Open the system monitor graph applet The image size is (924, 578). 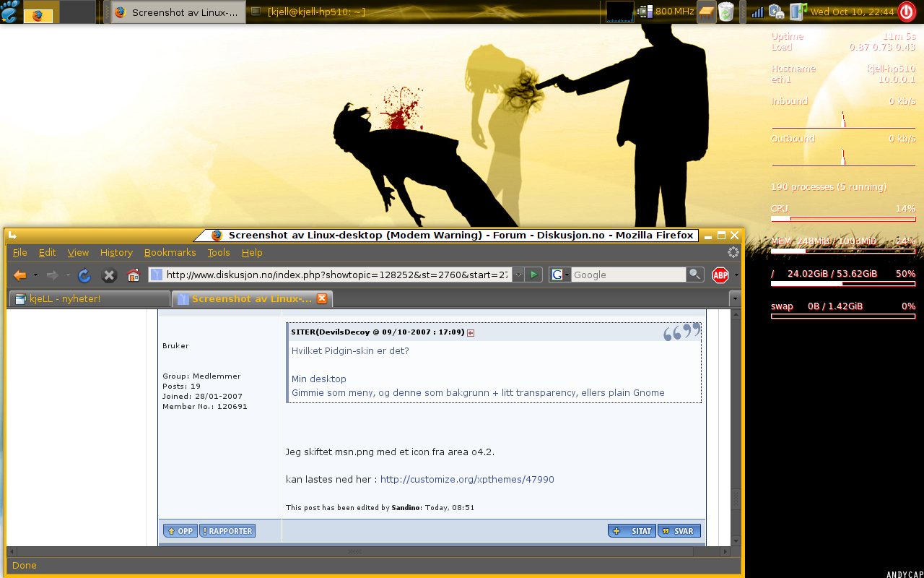[619, 12]
